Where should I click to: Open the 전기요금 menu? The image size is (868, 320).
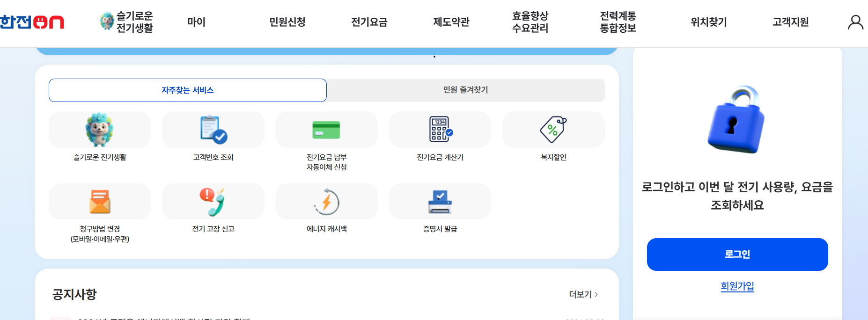tap(369, 22)
